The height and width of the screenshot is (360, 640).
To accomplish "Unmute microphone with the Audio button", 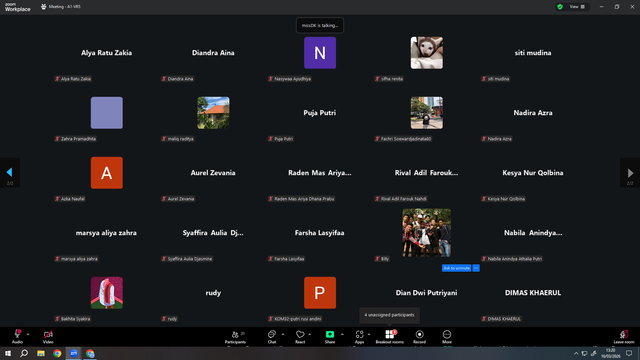I will [17, 337].
